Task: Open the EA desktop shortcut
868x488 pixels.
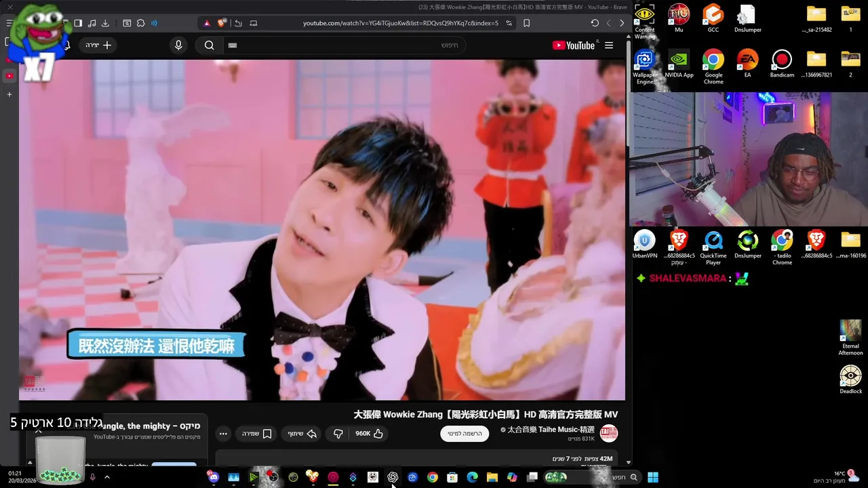Action: (x=747, y=64)
